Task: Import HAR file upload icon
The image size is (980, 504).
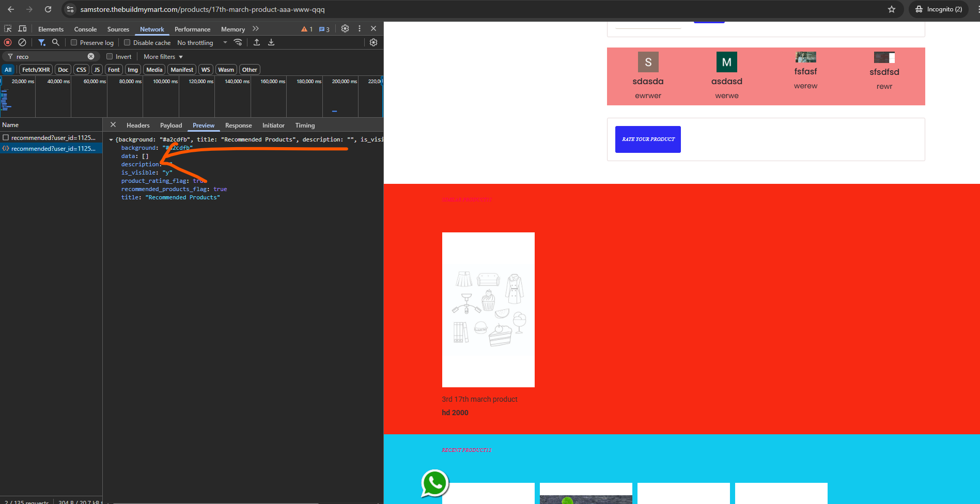Action: (x=257, y=42)
